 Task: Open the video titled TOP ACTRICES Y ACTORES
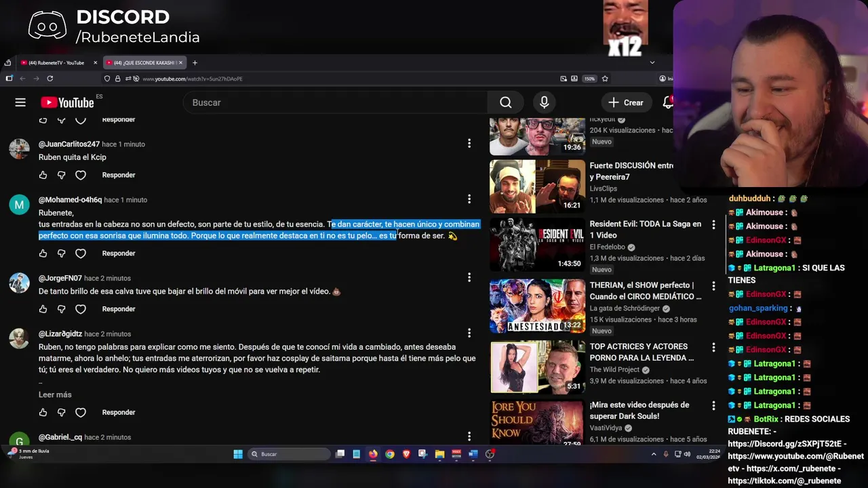point(642,352)
